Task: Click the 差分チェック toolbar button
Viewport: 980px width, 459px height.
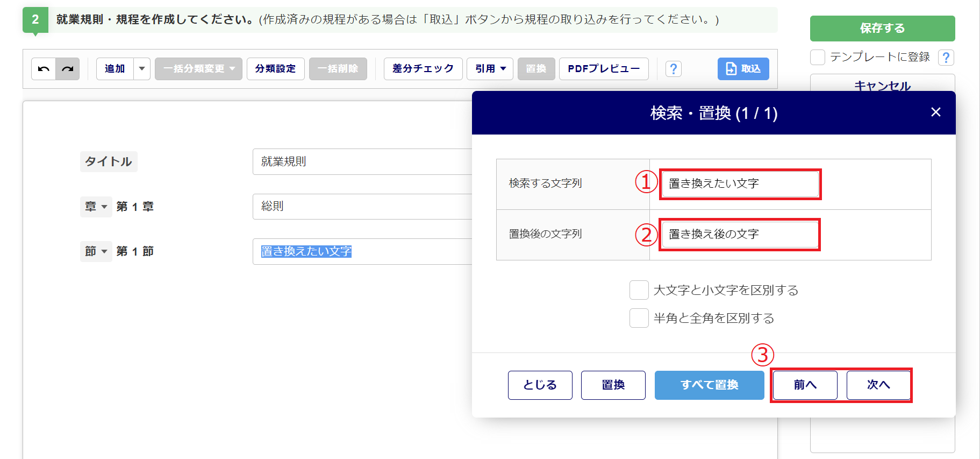Action: [x=423, y=69]
